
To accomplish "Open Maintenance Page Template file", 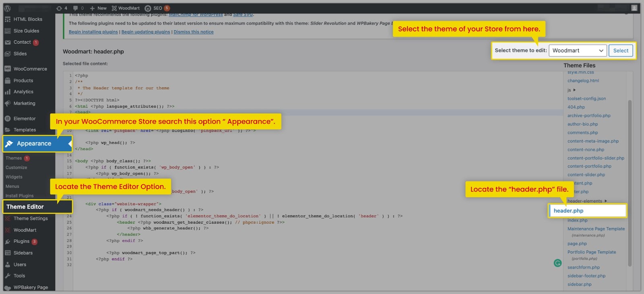I will pyautogui.click(x=596, y=229).
